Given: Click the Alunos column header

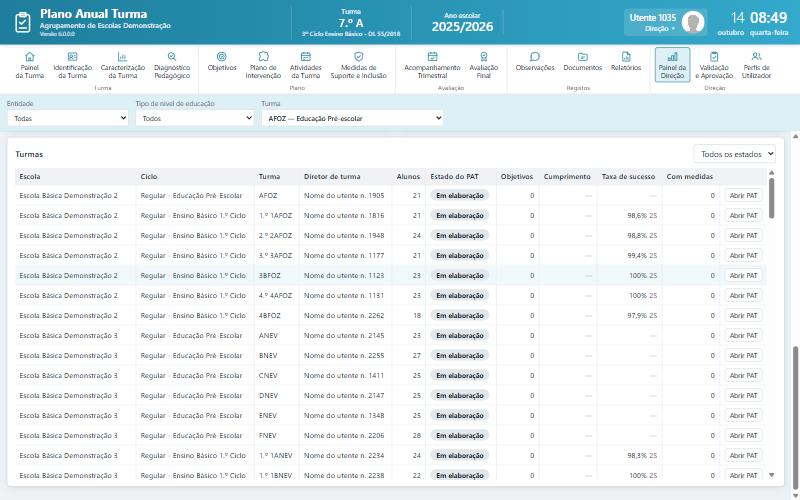Looking at the screenshot, I should (408, 177).
